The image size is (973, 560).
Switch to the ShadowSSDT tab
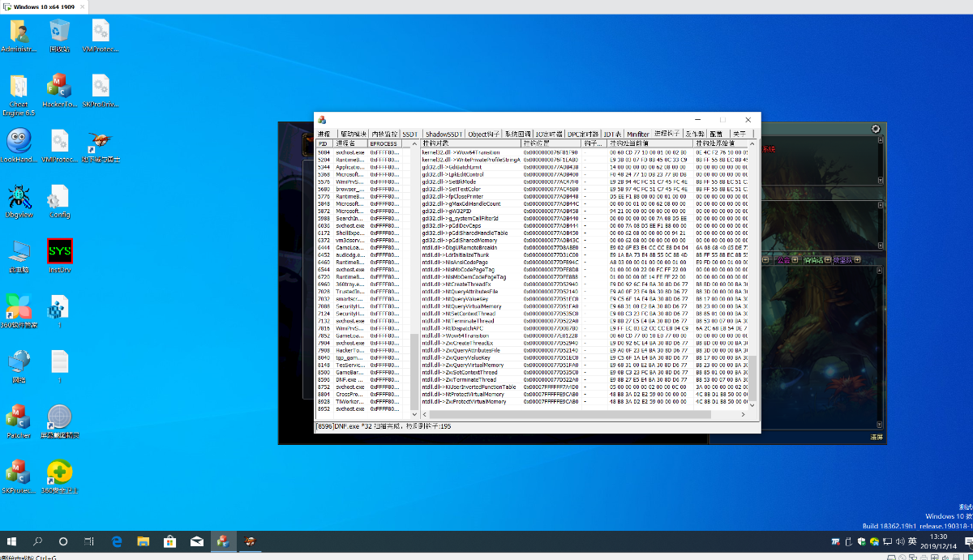444,134
